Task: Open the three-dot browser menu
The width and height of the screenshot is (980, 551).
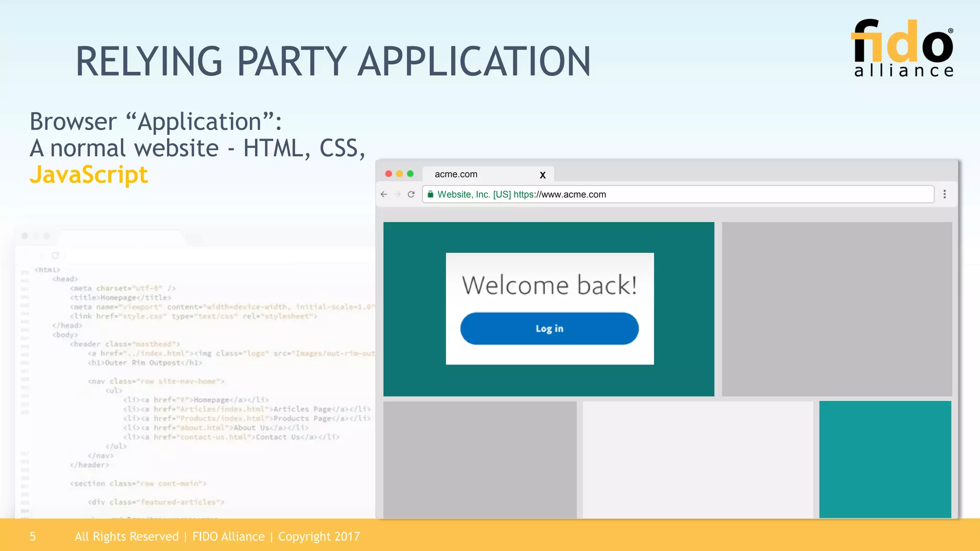Action: pos(944,194)
